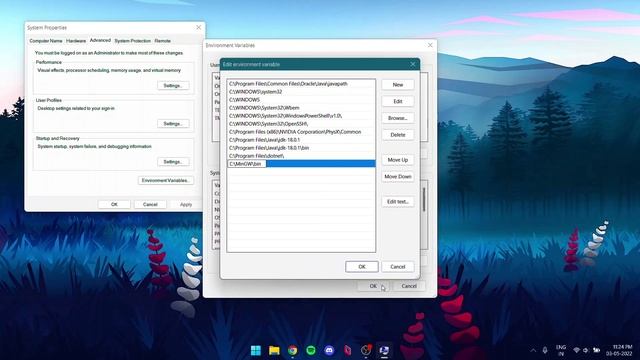Open the round taskbar icon with red badge

366,350
